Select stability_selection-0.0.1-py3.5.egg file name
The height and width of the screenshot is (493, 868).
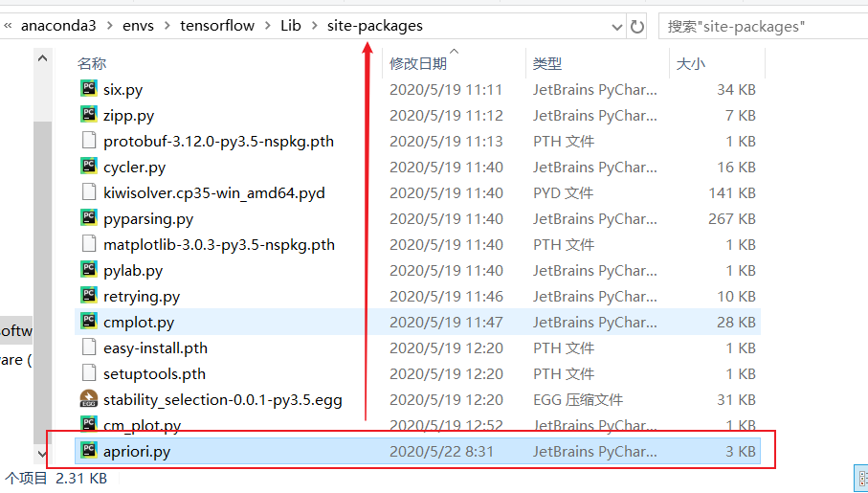point(223,399)
